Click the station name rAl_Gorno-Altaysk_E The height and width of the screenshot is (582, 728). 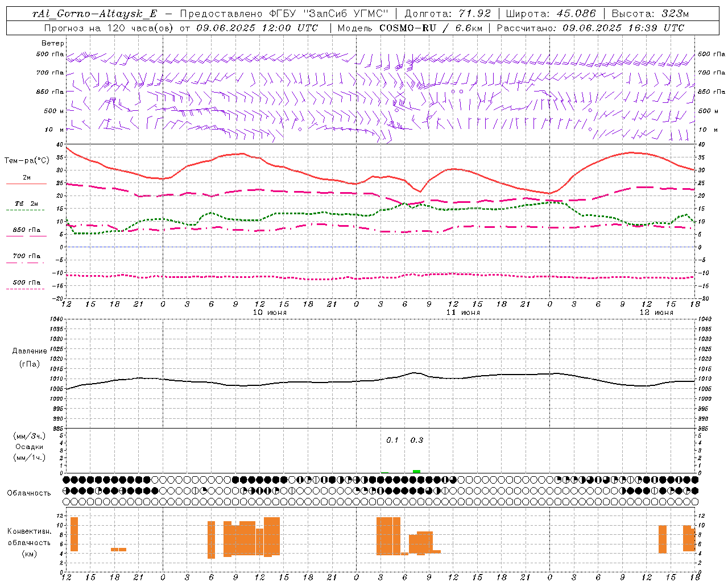click(x=94, y=14)
